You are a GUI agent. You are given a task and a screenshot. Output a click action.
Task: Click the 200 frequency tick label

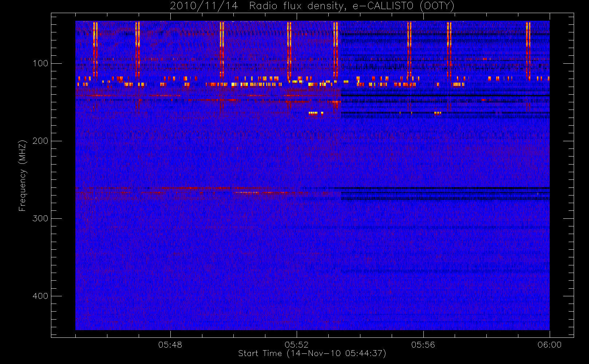point(40,141)
